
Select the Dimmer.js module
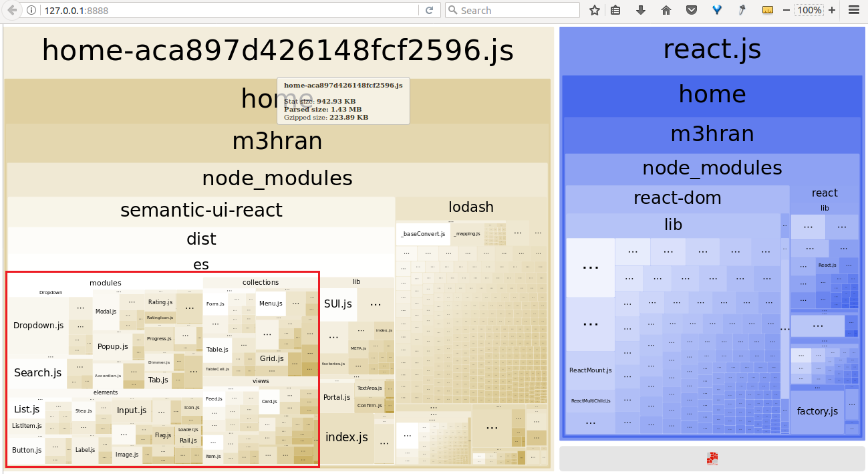click(x=159, y=362)
